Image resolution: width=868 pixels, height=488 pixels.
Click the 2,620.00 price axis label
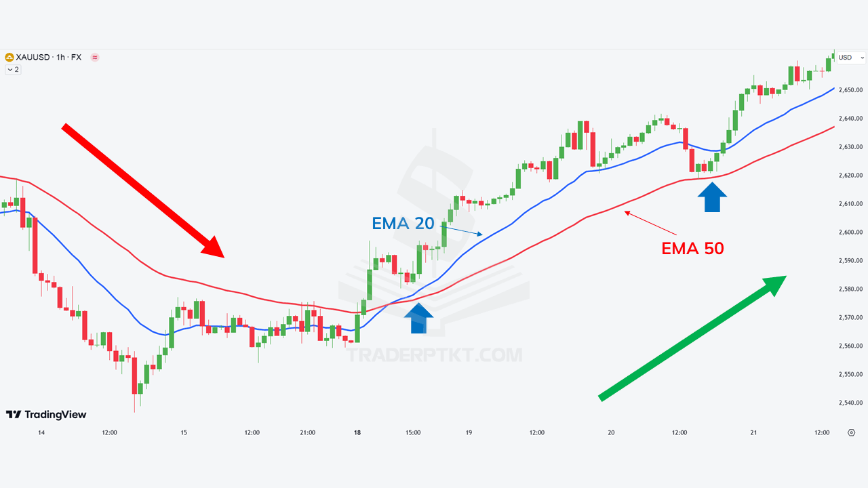click(850, 175)
